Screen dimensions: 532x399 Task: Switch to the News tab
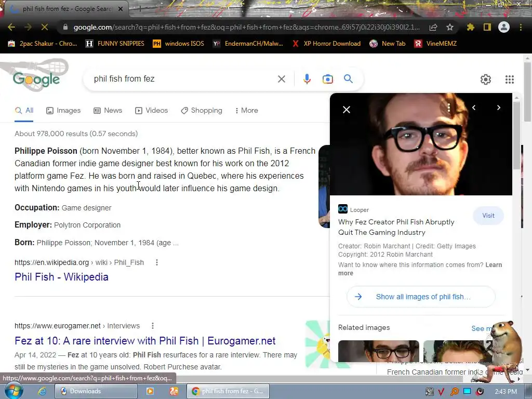point(108,111)
